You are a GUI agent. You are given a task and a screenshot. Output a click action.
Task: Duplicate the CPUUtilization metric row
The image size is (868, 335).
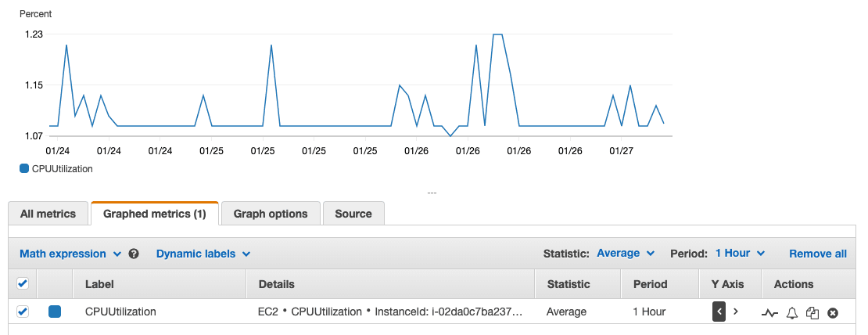(812, 312)
